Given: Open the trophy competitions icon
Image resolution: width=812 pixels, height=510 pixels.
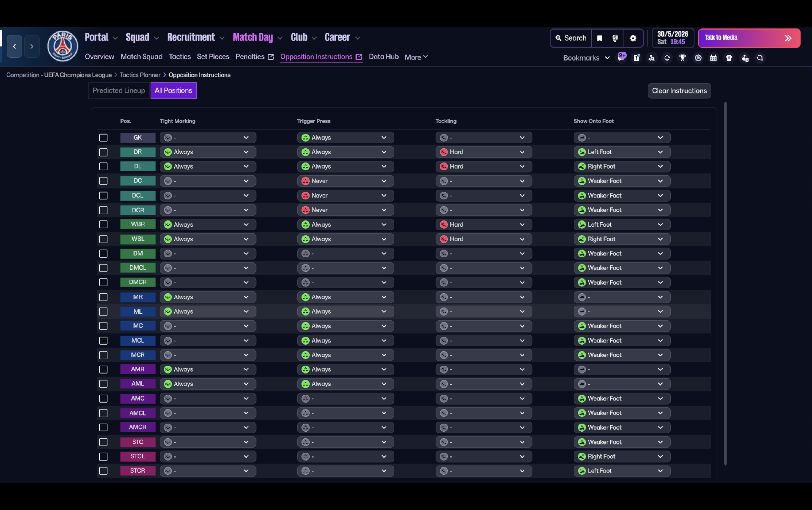Looking at the screenshot, I should point(682,58).
